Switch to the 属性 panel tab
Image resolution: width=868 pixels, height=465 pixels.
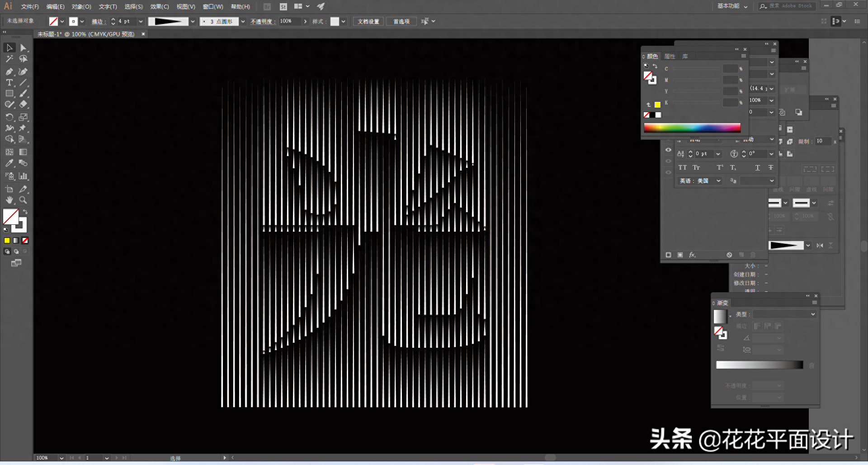[670, 57]
